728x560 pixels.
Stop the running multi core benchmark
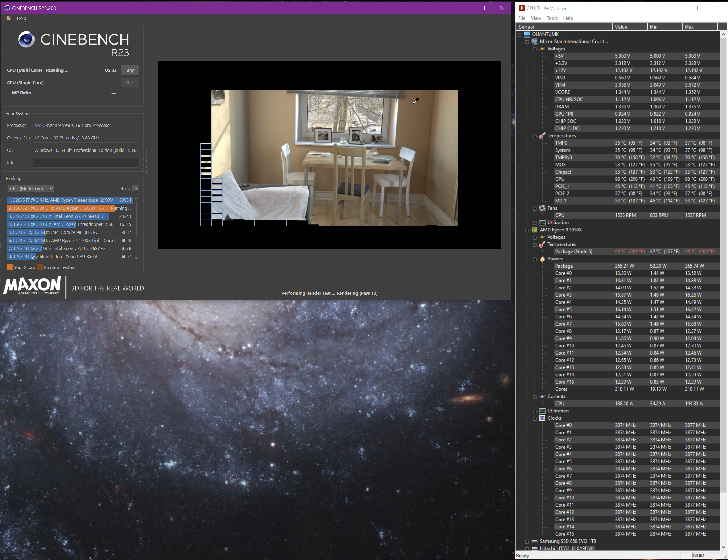click(x=130, y=70)
